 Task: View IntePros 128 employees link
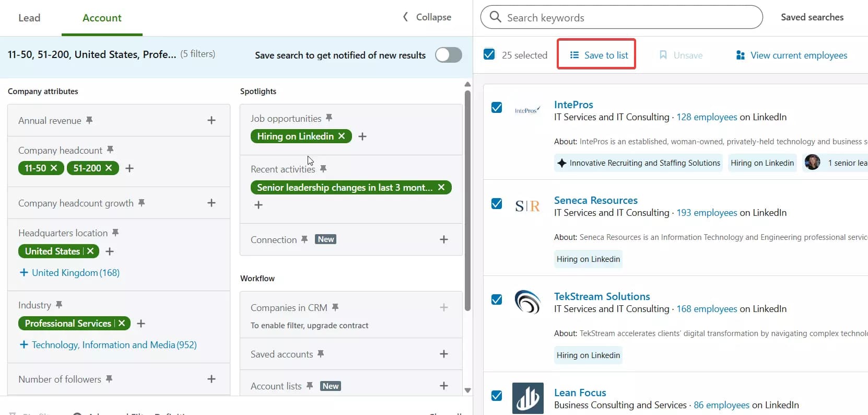[707, 117]
